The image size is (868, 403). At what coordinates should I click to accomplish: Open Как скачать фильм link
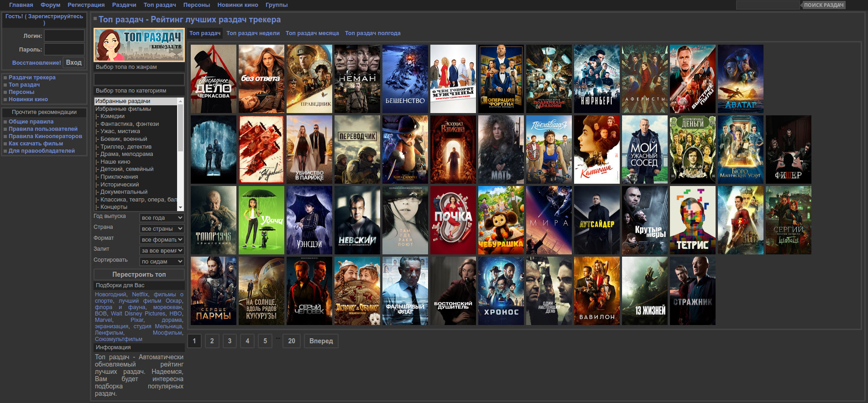click(x=36, y=144)
